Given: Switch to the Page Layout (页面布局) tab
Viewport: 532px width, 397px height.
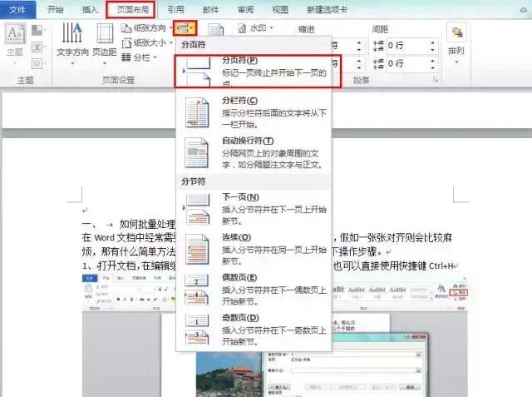Looking at the screenshot, I should [x=132, y=9].
